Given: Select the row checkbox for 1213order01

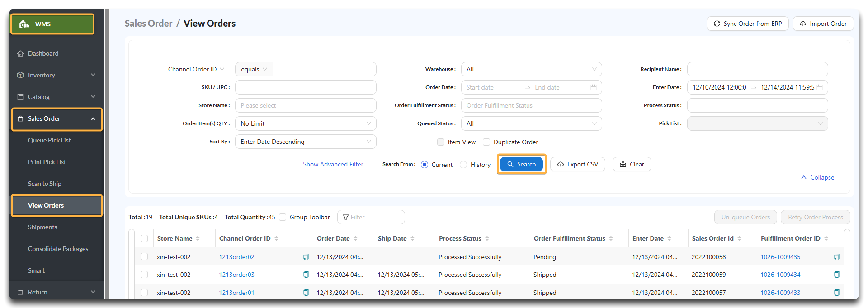Looking at the screenshot, I should tap(144, 293).
